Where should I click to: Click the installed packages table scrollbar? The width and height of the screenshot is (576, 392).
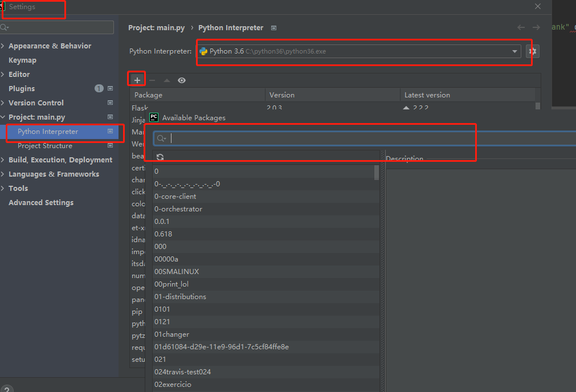tap(538, 106)
